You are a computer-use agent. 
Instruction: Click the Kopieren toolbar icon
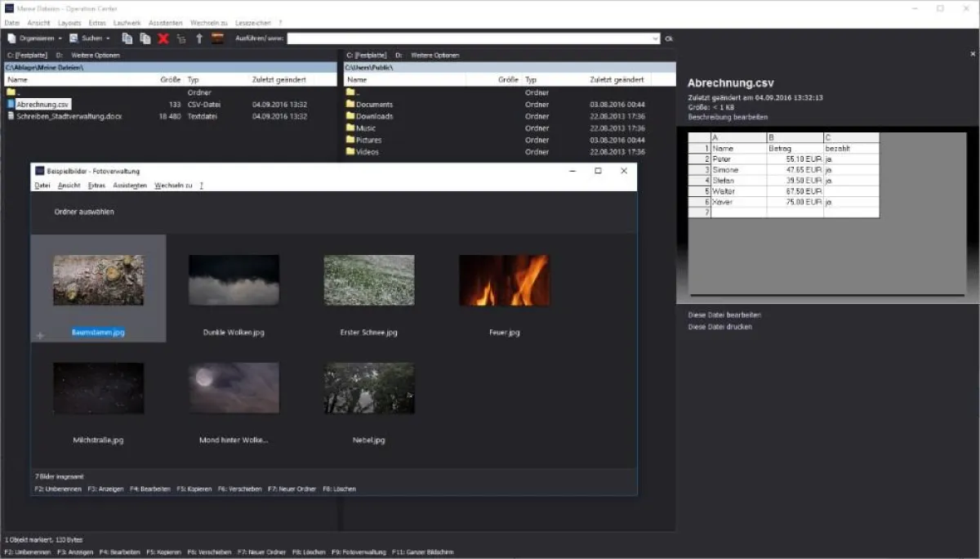point(127,38)
